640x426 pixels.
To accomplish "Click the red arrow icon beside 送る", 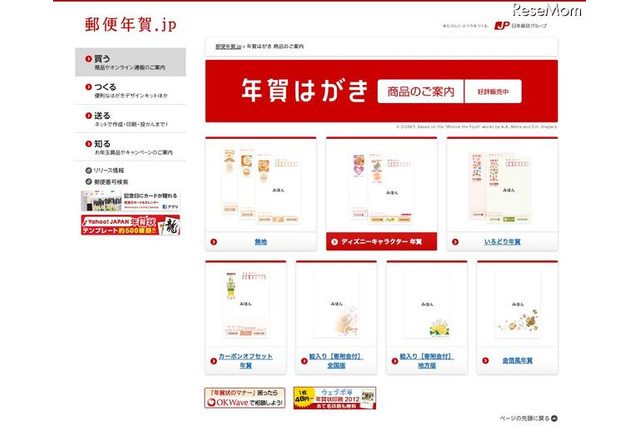I will click(88, 115).
